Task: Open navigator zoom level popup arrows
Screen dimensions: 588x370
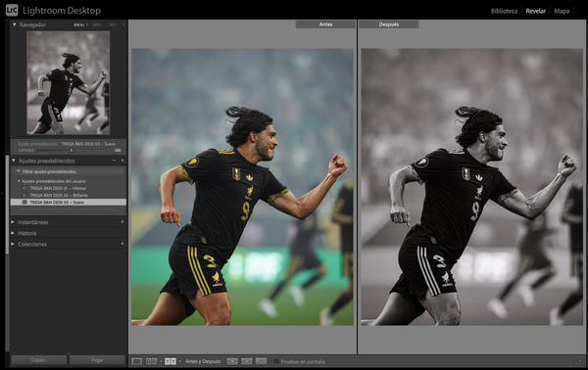Action: (123, 24)
